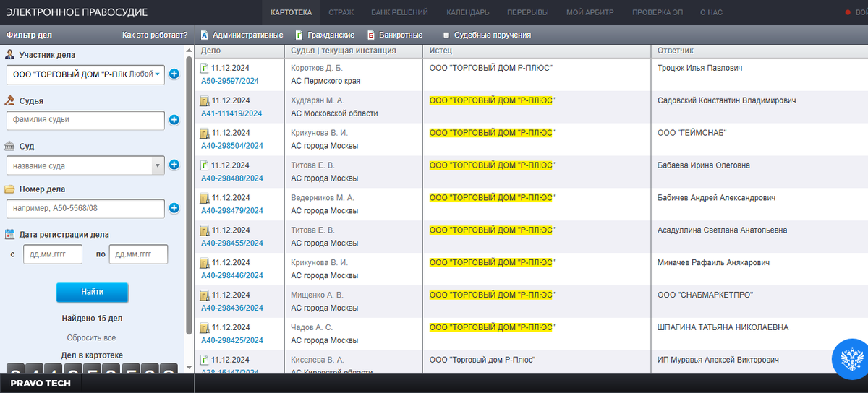Toggle the Судебные поручения checkbox

coord(446,35)
